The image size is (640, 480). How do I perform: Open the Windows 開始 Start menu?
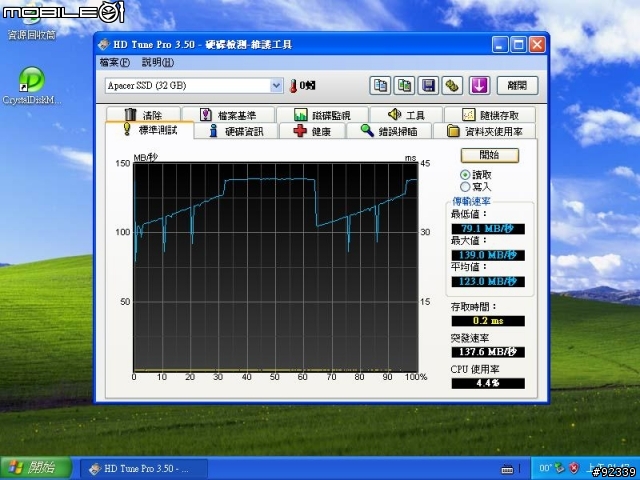click(x=36, y=468)
